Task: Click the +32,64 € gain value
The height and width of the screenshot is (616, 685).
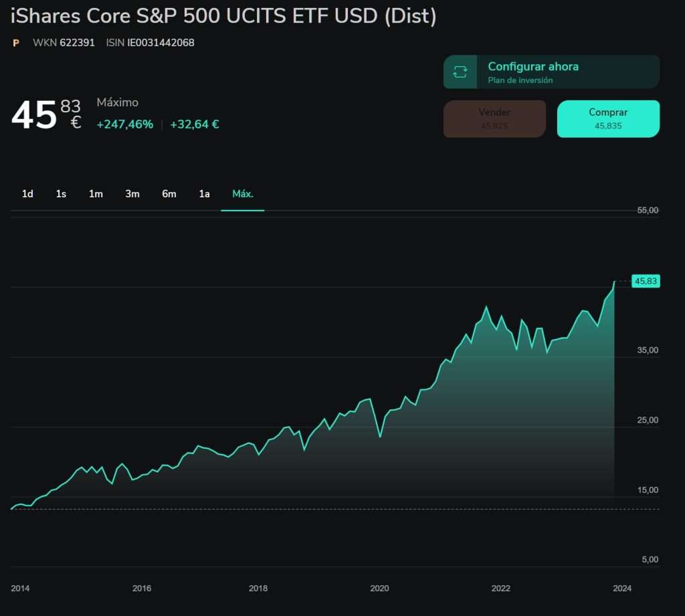Action: click(194, 124)
